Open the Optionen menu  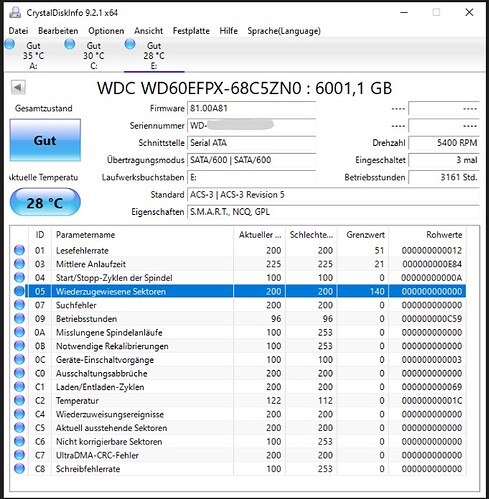coord(106,31)
